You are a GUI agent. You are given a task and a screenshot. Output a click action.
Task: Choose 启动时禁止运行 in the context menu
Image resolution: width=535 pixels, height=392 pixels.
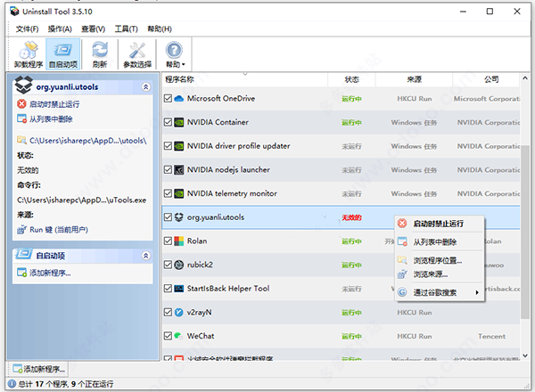(x=439, y=224)
